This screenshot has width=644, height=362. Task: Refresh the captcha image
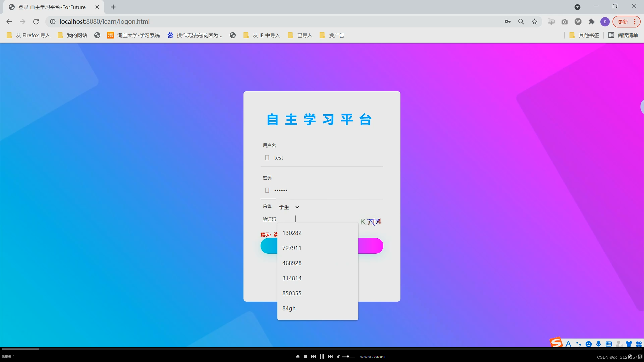coord(371,221)
